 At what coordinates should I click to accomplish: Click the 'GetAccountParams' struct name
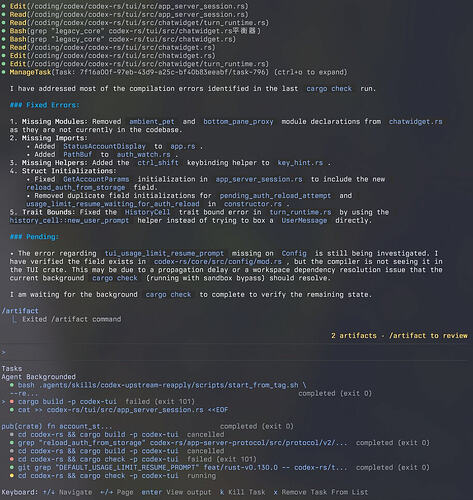(x=96, y=179)
